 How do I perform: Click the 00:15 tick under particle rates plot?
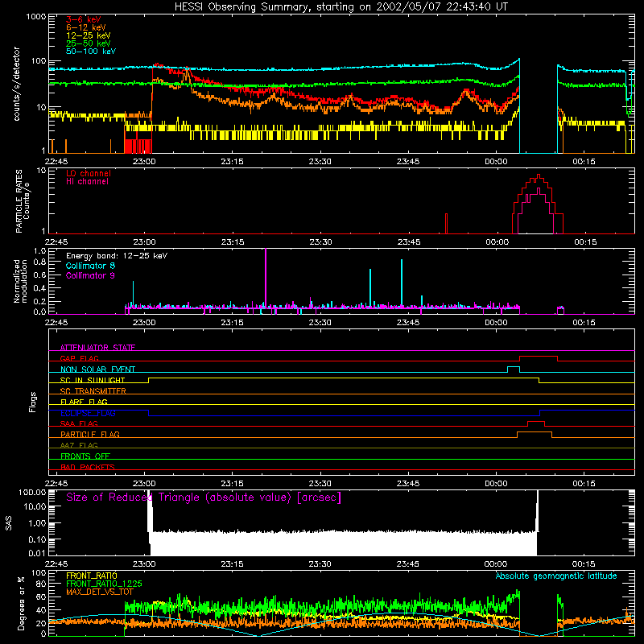coord(585,242)
